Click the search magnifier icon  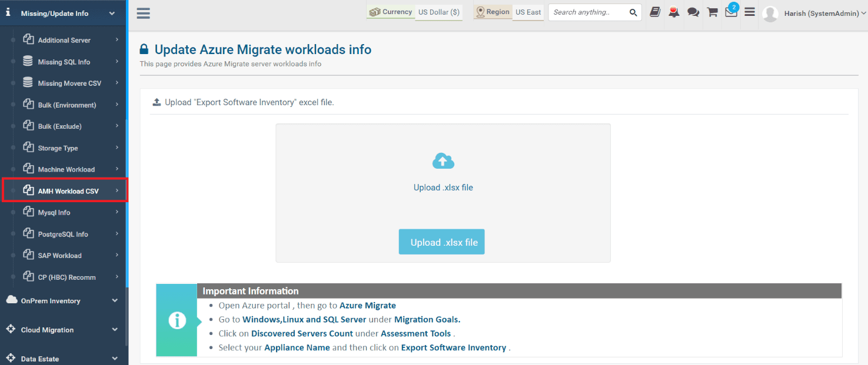point(633,12)
